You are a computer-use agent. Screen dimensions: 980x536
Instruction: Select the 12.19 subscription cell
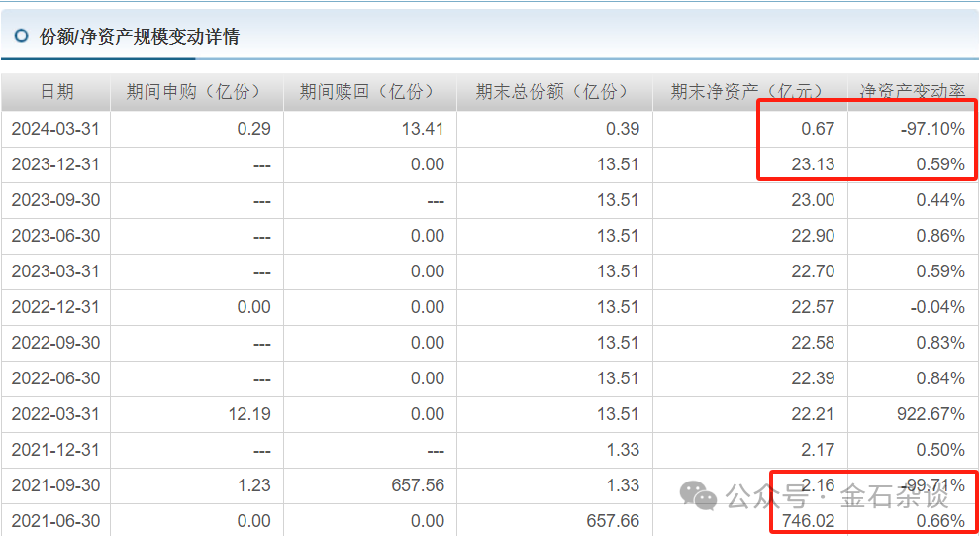(x=248, y=414)
